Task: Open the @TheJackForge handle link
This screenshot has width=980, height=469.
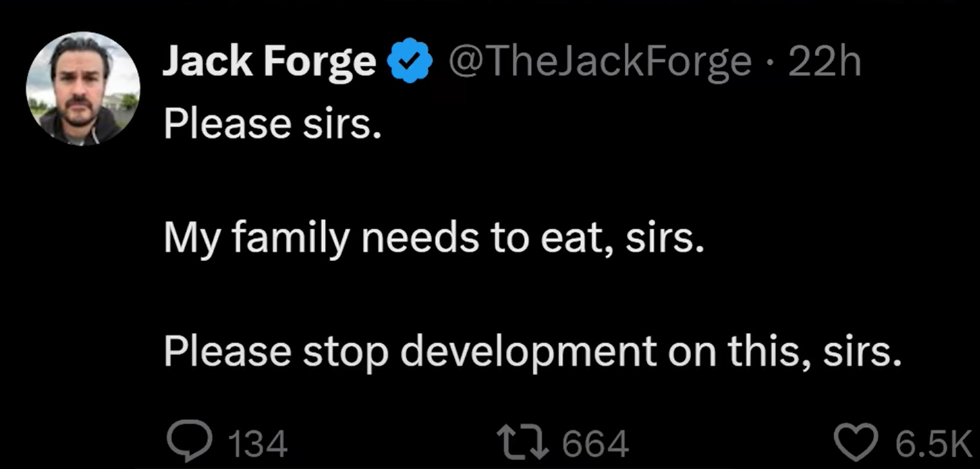Action: pyautogui.click(x=599, y=62)
